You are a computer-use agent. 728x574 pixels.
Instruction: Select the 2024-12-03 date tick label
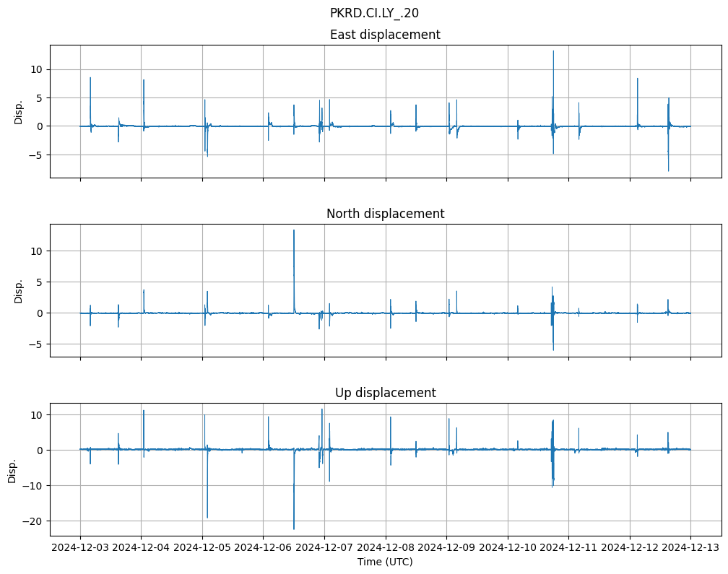tap(80, 547)
